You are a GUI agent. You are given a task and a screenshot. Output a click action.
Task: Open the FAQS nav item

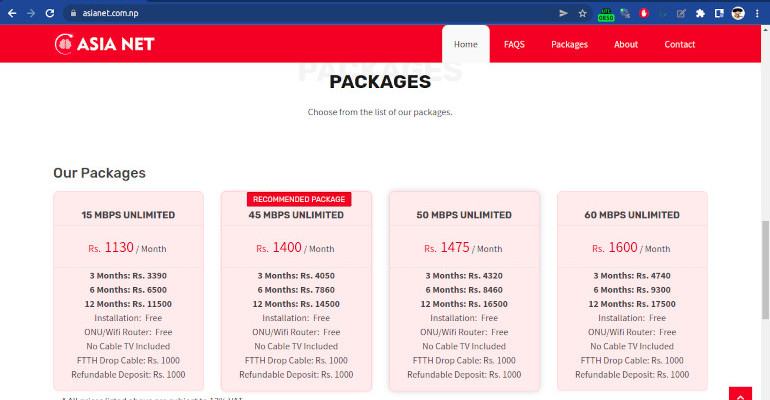coord(514,44)
